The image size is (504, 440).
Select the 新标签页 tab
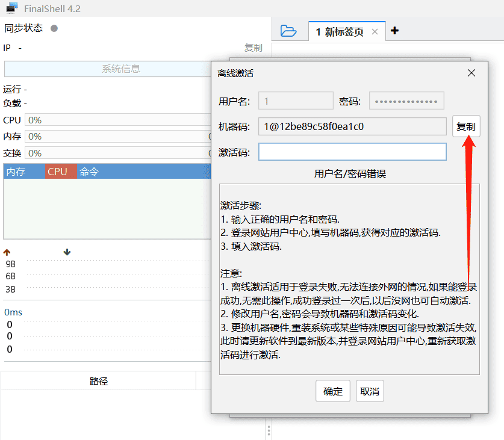click(x=341, y=31)
